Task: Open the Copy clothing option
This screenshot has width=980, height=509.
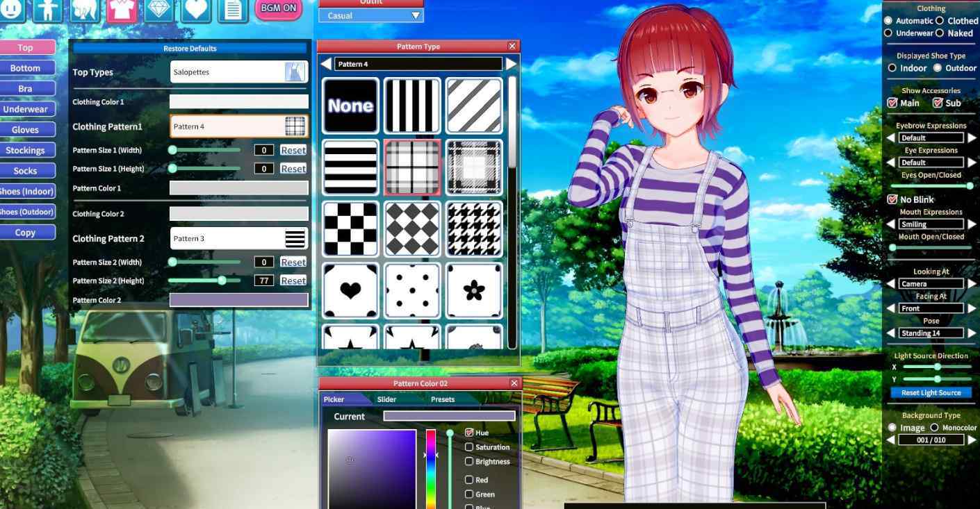Action: point(26,233)
